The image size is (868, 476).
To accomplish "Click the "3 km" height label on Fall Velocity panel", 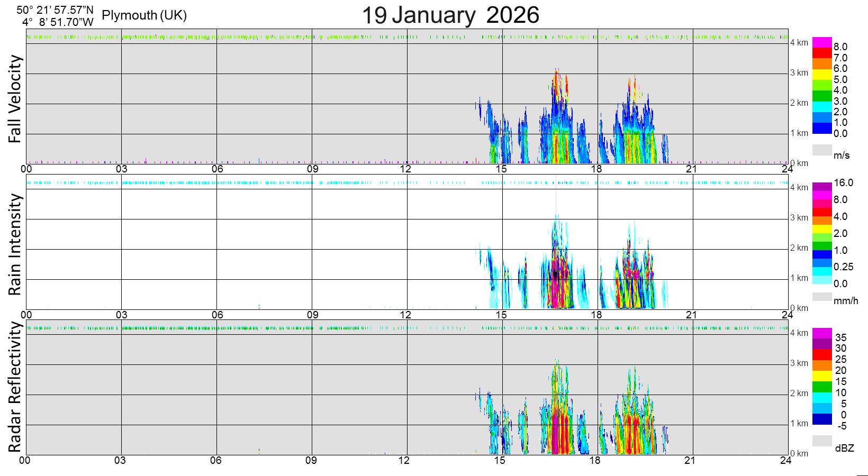I will [799, 73].
